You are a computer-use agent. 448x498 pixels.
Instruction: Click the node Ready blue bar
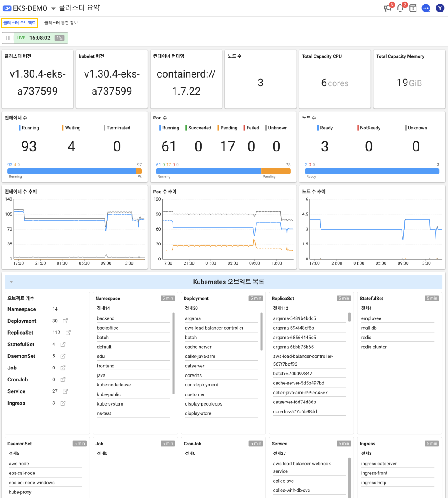coord(372,171)
